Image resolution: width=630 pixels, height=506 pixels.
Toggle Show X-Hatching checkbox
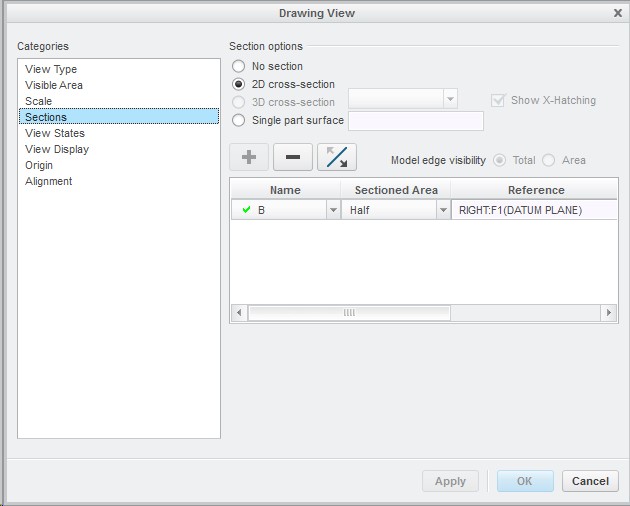pos(498,100)
